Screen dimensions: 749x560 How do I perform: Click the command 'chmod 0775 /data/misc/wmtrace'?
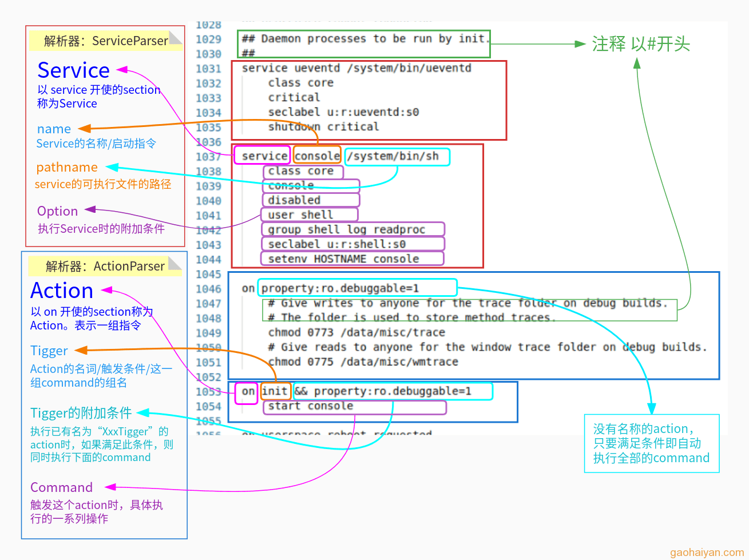point(363,362)
